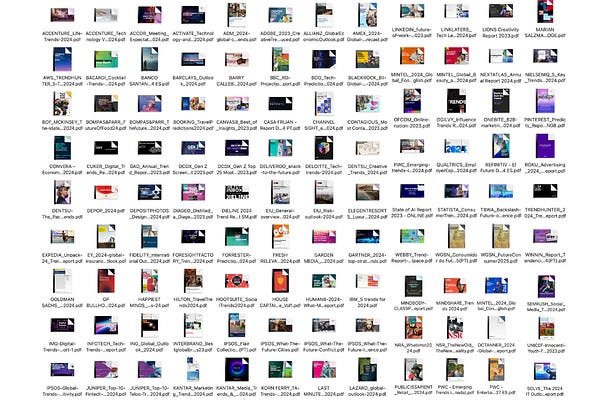The image size is (600, 400).
Task: Select the AMEX 2024 Global forecast PDF icon
Action: click(367, 15)
